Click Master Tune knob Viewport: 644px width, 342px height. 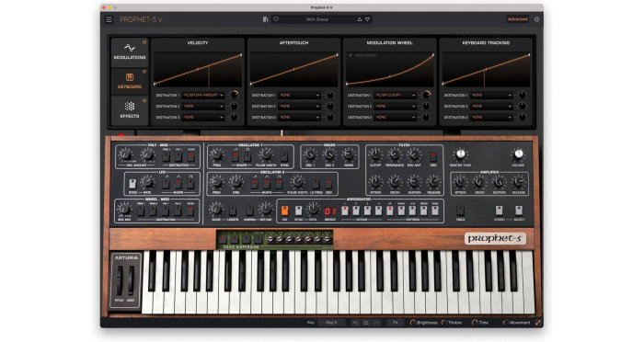[x=460, y=154]
